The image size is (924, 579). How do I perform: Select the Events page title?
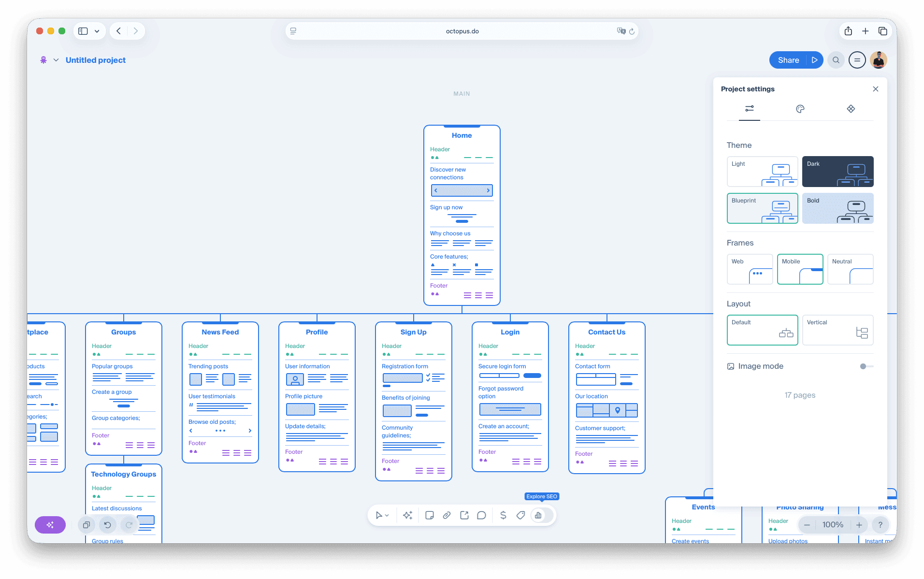(703, 507)
